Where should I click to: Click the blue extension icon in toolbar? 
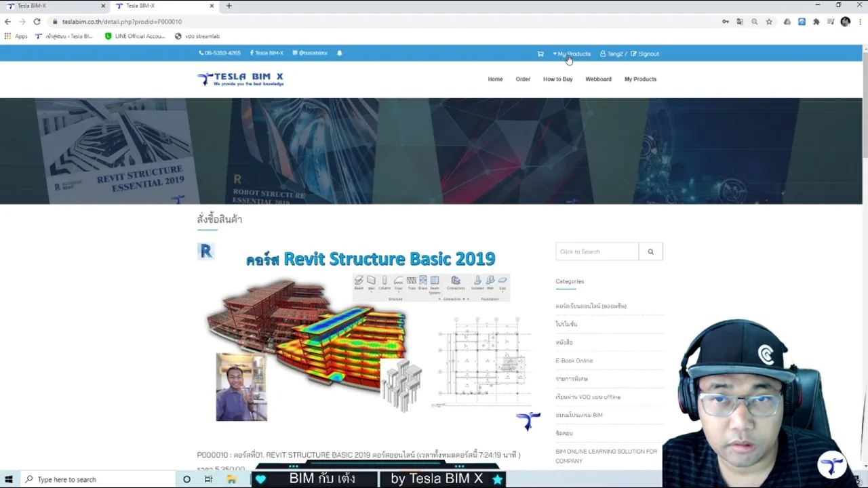click(x=802, y=22)
